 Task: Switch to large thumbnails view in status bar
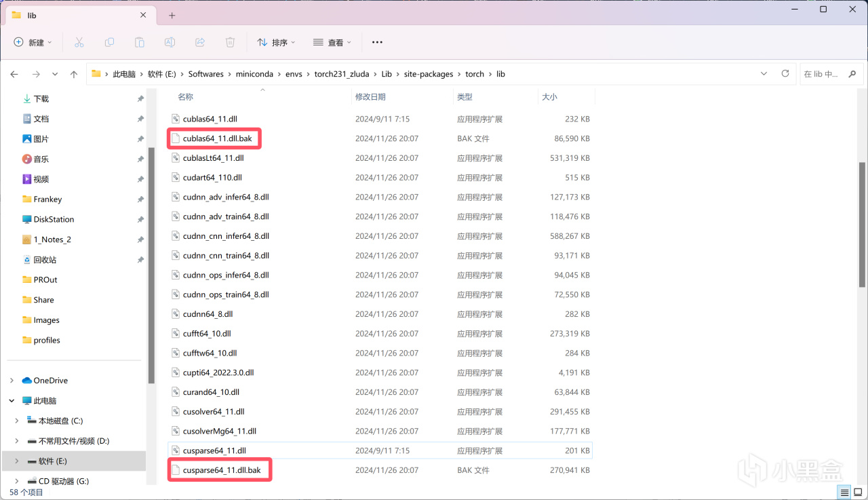(858, 493)
